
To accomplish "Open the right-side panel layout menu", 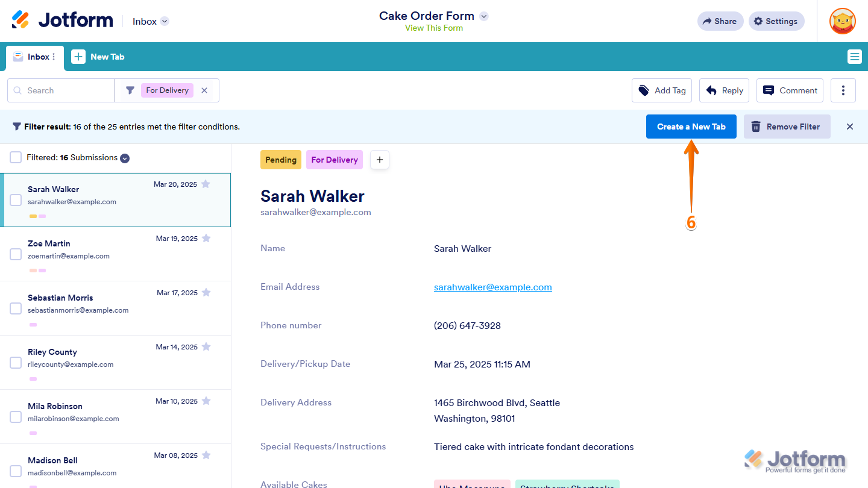I will click(x=854, y=57).
